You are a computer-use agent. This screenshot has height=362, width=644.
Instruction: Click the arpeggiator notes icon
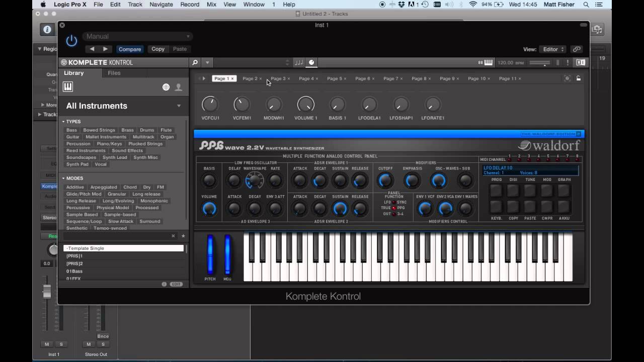pos(299,62)
